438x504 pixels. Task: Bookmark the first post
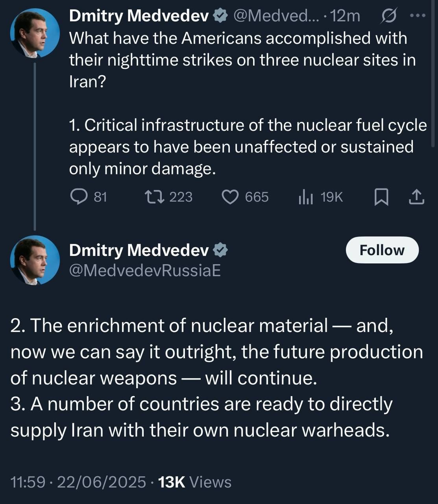click(x=381, y=196)
